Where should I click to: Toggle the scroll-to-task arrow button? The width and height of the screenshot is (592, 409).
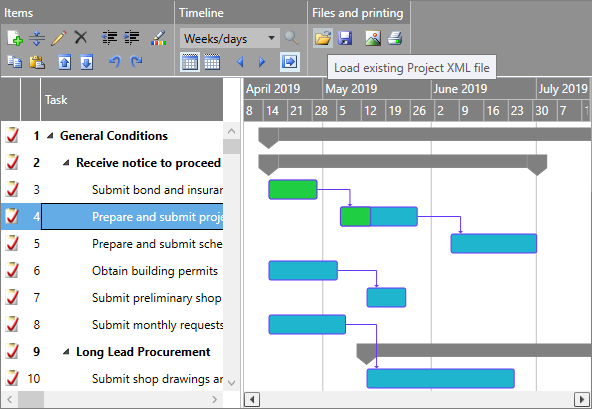point(290,62)
